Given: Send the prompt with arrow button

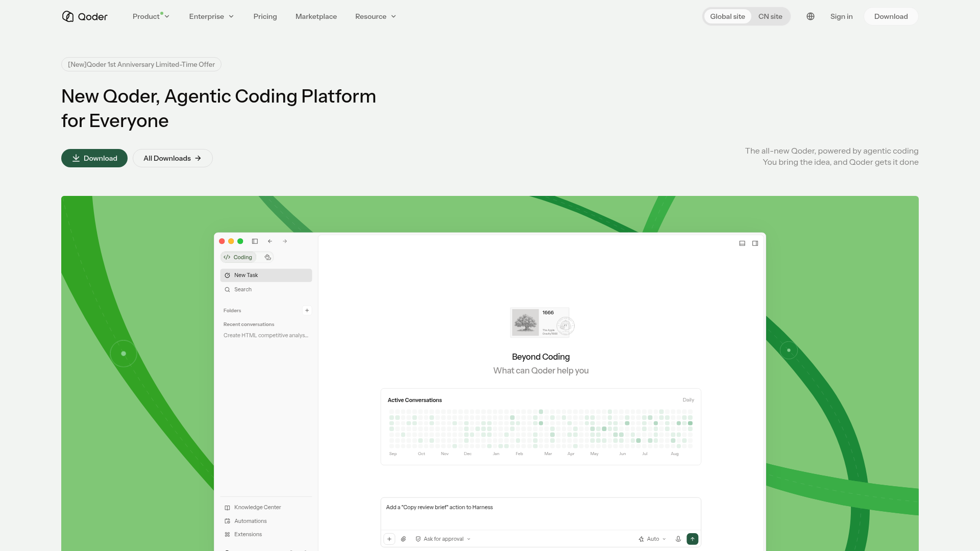Looking at the screenshot, I should 692,539.
